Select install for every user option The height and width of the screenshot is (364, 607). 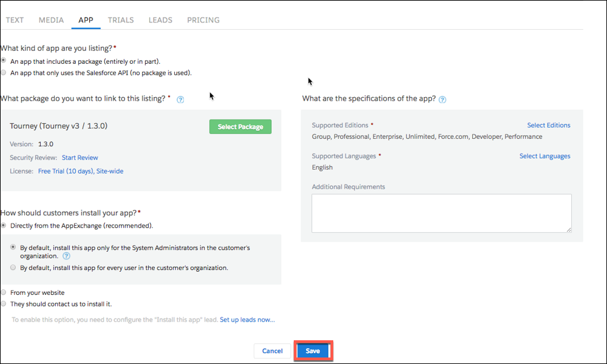pyautogui.click(x=13, y=268)
